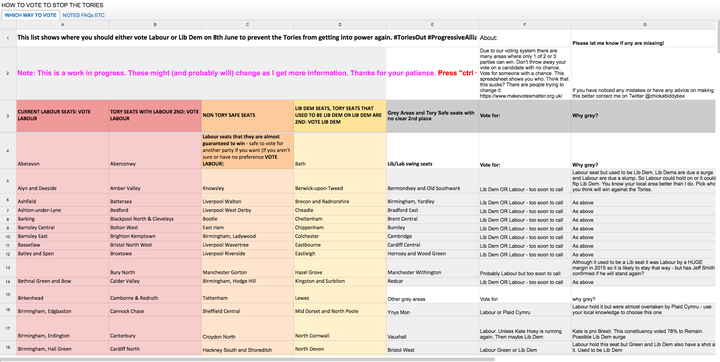This screenshot has height=362, width=720.
Task: Select the 'Battersea' cell
Action: coord(155,201)
